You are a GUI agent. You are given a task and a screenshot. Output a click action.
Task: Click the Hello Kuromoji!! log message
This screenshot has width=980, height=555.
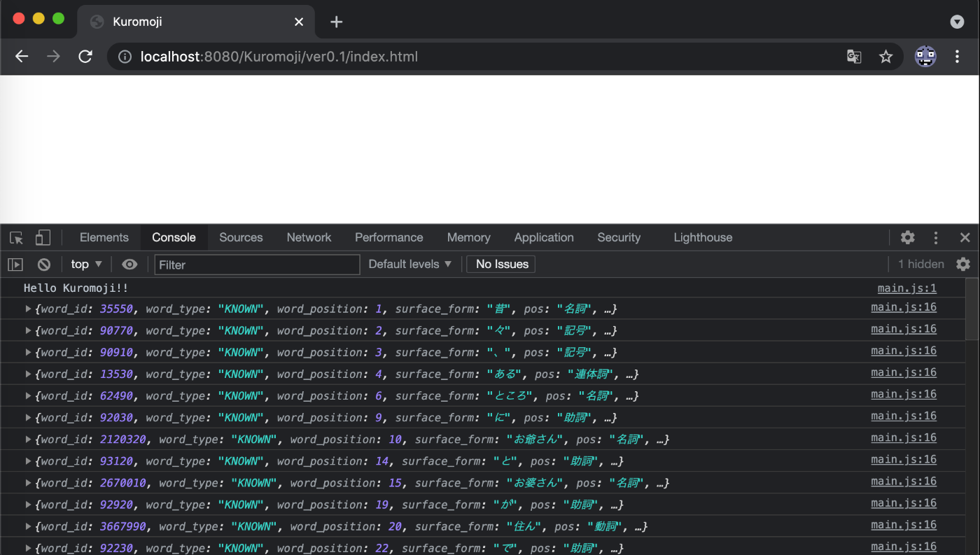click(x=76, y=288)
